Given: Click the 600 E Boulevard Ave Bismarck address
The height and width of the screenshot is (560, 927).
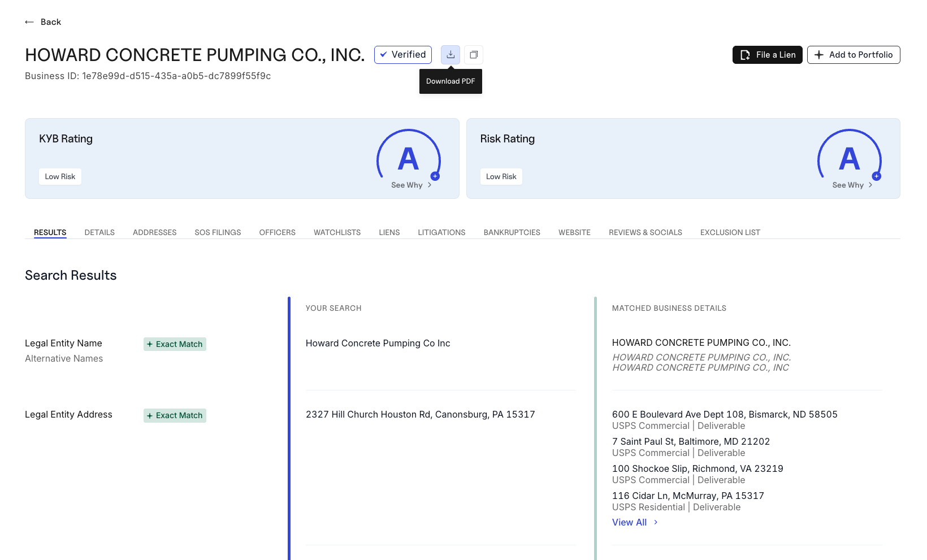Looking at the screenshot, I should point(725,415).
